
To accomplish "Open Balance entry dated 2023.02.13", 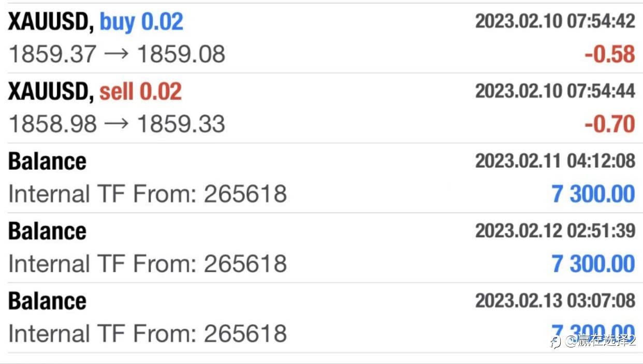I will 321,318.
